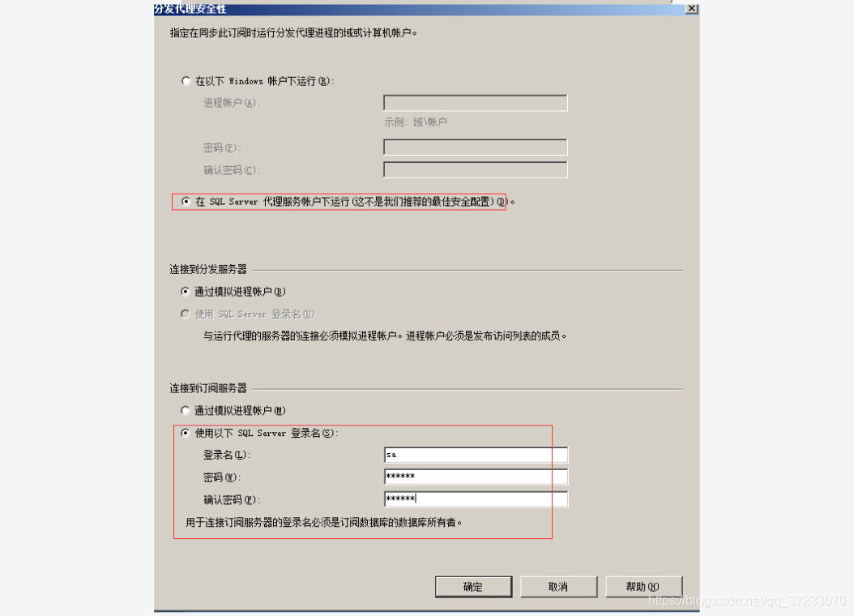Select the Windows 帐户下运行 radio option

point(186,80)
